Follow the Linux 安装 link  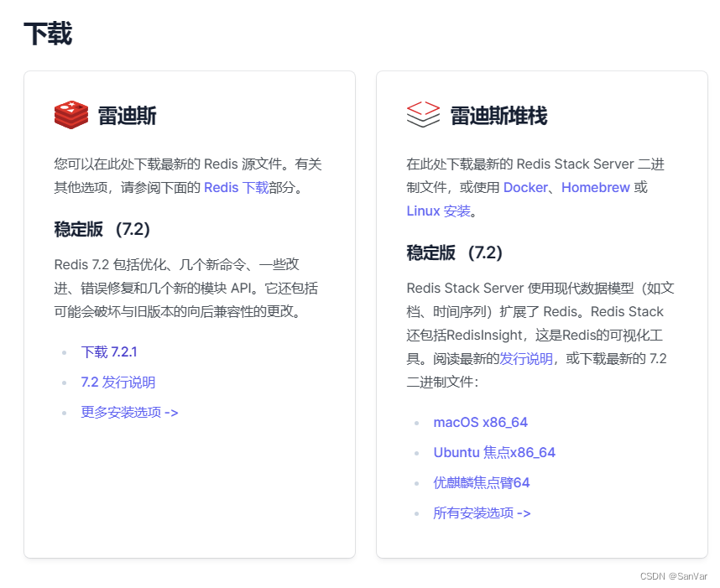pos(439,211)
